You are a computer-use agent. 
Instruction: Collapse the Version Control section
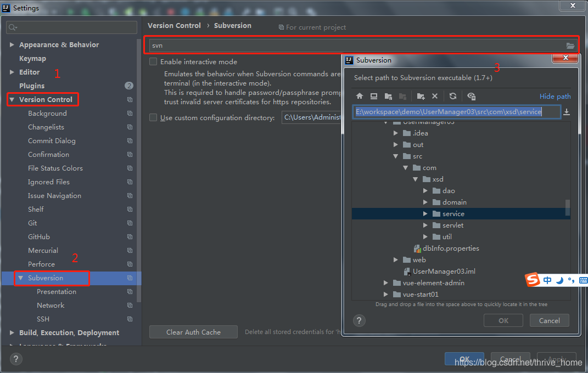click(x=12, y=100)
